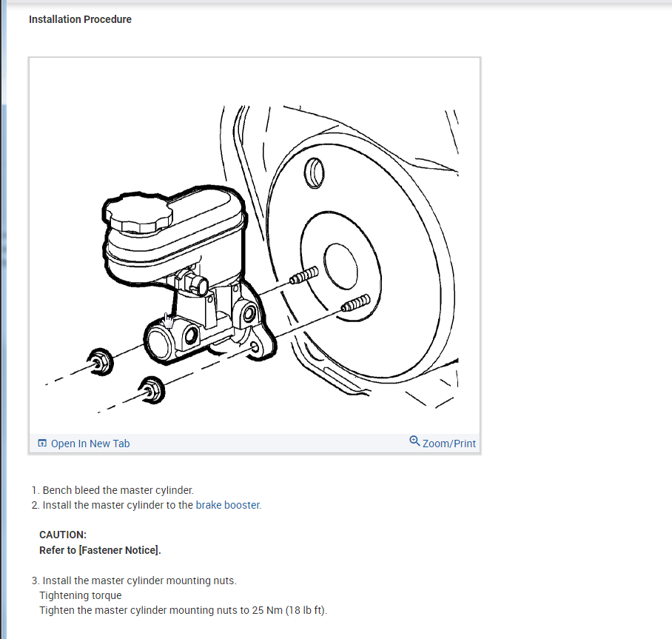672x639 pixels.
Task: Open the diagram via Open In New Tab text
Action: point(90,444)
